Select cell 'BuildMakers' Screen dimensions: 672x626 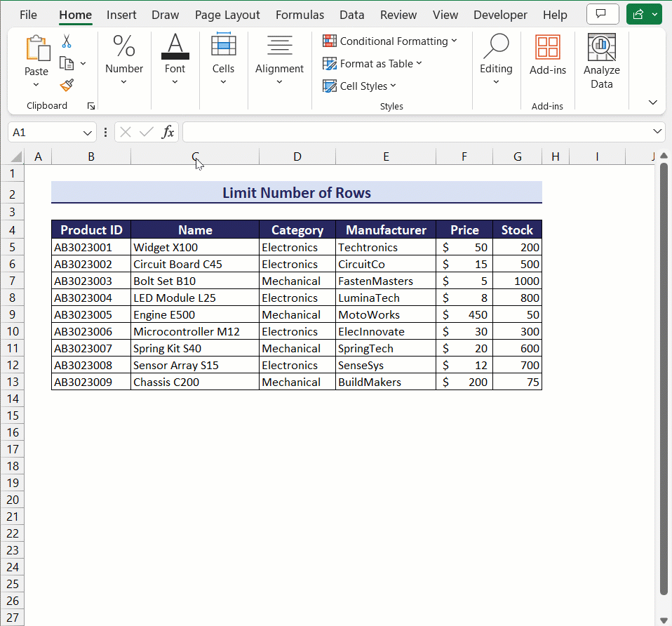[x=386, y=382]
